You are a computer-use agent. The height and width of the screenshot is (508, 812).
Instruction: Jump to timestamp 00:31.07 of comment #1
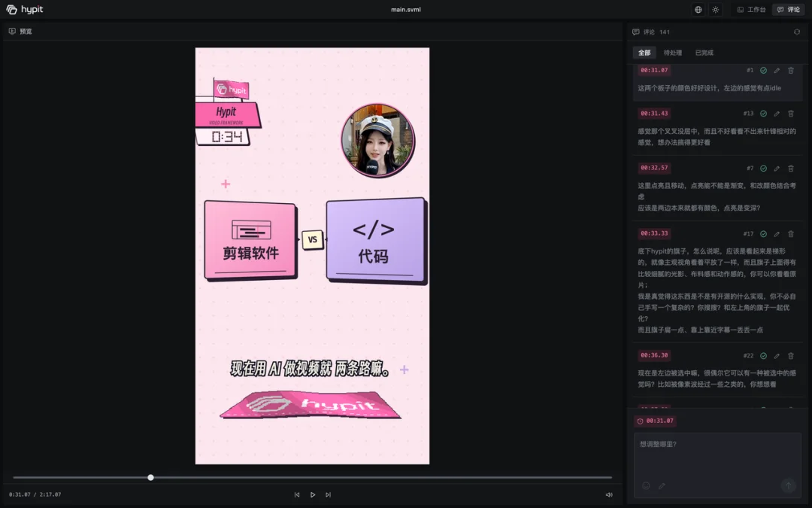tap(654, 70)
